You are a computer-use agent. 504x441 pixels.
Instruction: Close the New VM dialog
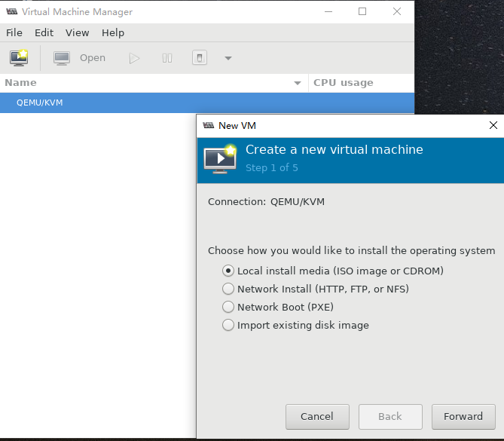pos(493,125)
